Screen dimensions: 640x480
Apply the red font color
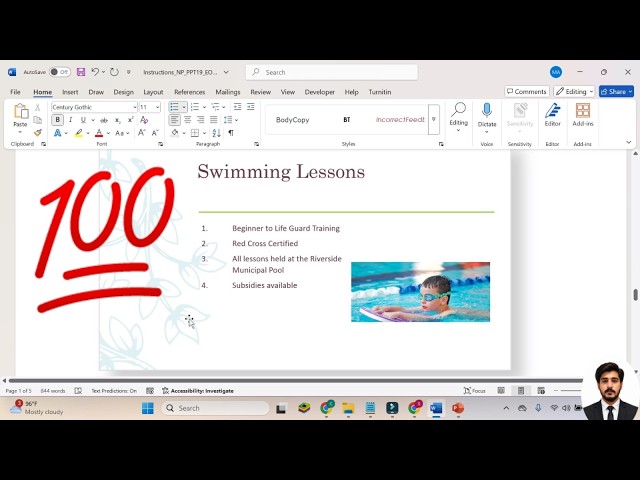pyautogui.click(x=99, y=133)
